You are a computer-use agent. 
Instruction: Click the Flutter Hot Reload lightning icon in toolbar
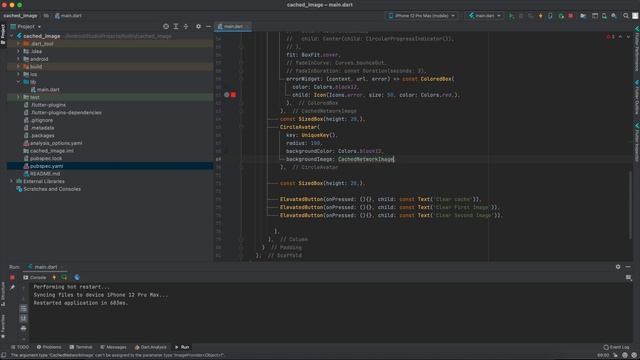pyautogui.click(x=541, y=16)
